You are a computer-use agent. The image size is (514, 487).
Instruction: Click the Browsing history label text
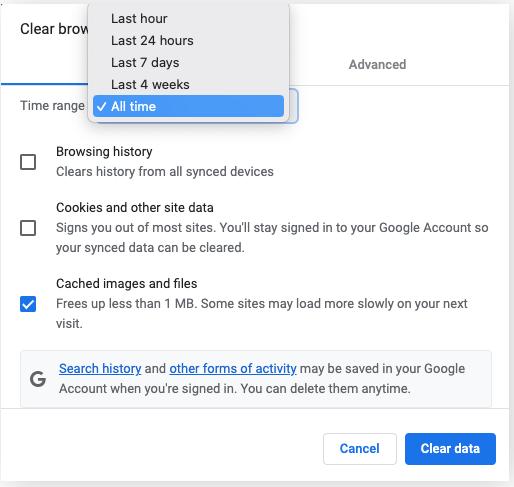[104, 152]
